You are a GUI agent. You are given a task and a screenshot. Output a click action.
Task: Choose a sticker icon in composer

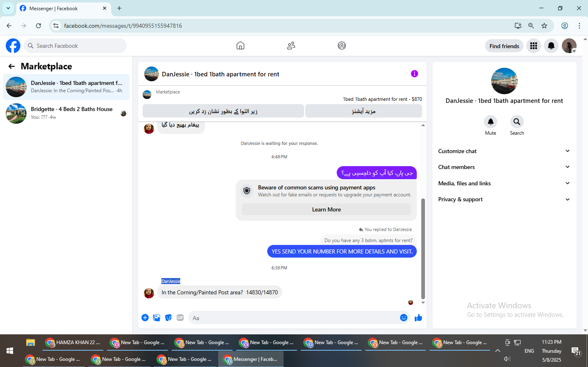tap(168, 318)
